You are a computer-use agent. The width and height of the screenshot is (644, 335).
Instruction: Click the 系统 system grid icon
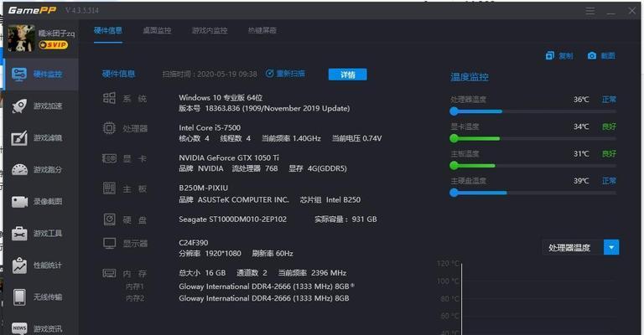(109, 98)
